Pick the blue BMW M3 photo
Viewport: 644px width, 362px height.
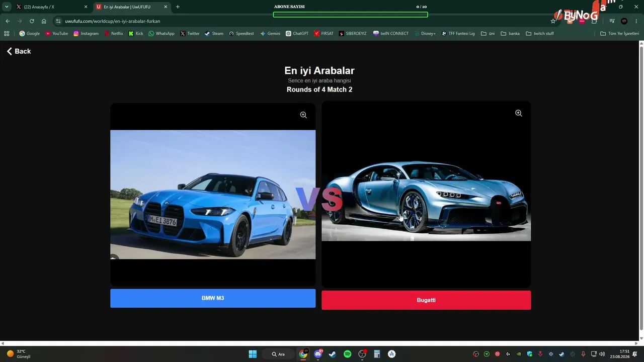click(213, 195)
